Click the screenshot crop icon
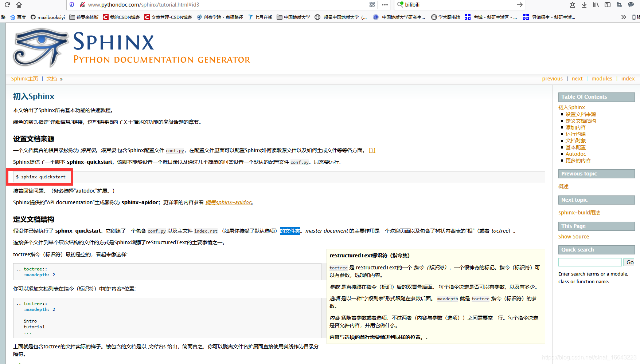 pos(619,5)
